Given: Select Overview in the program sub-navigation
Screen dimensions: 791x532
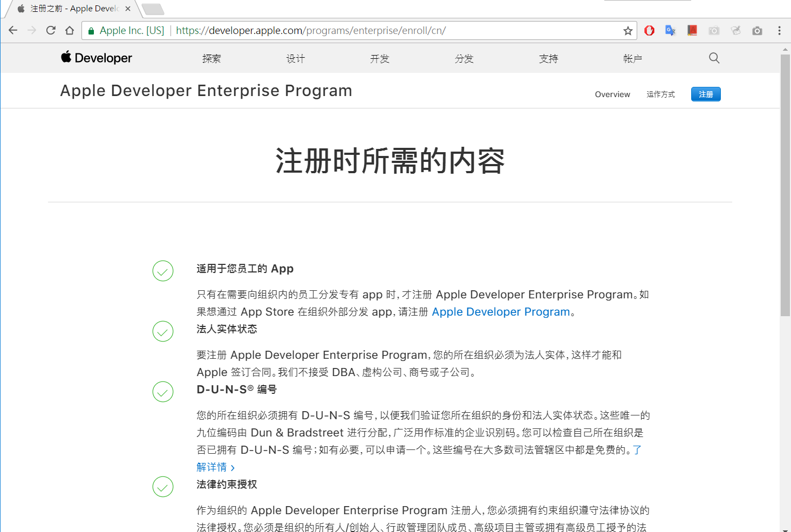Looking at the screenshot, I should pos(612,94).
